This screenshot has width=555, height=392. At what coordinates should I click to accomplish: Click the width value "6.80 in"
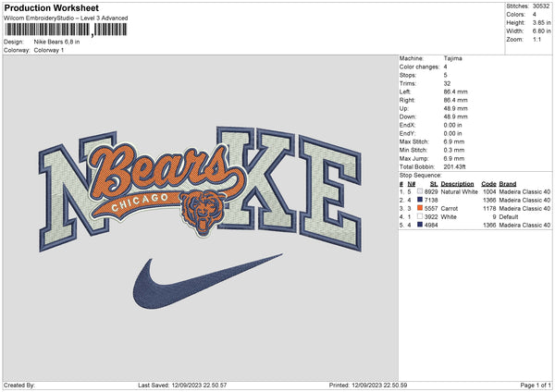click(541, 31)
